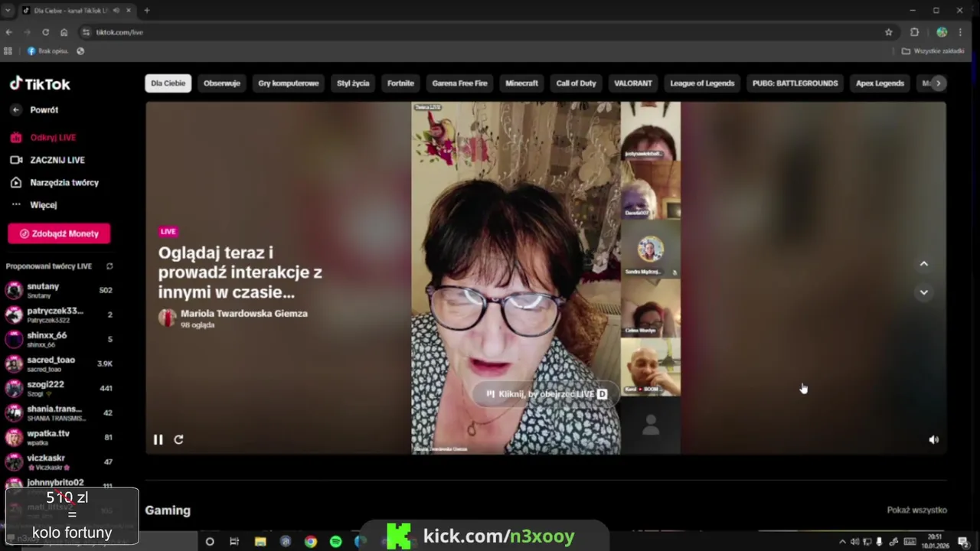Viewport: 980px width, 551px height.
Task: Select Minecraft category tab
Action: pos(521,83)
